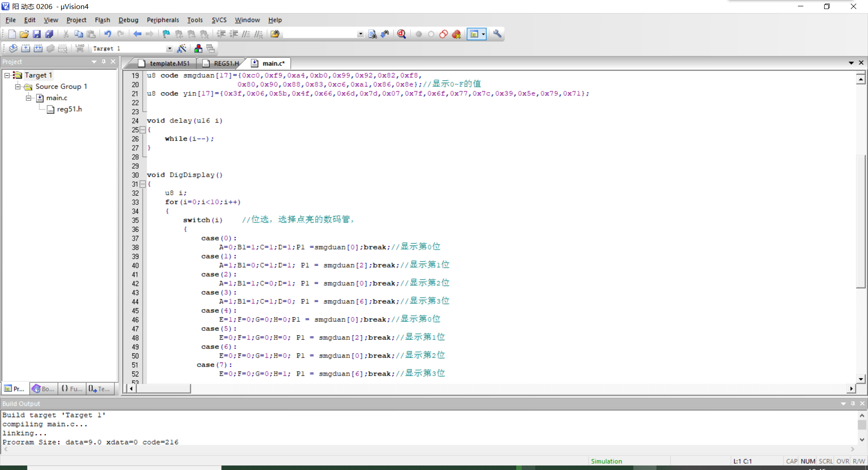Indent the selected lines
This screenshot has width=868, height=470.
point(221,34)
